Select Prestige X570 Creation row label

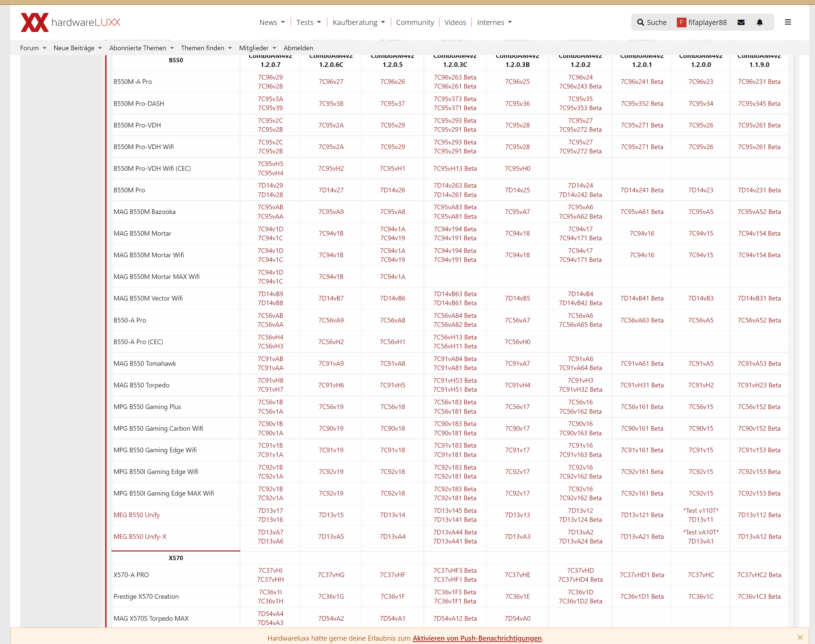pyautogui.click(x=146, y=596)
